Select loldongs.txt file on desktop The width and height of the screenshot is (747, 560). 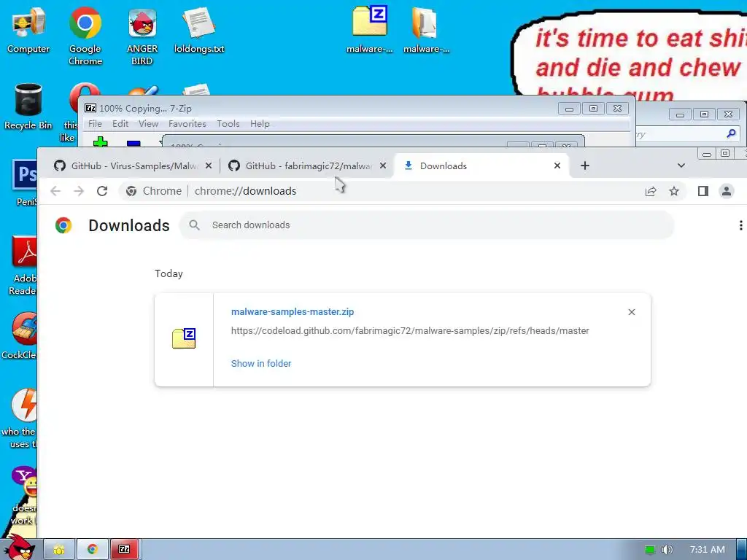click(199, 29)
